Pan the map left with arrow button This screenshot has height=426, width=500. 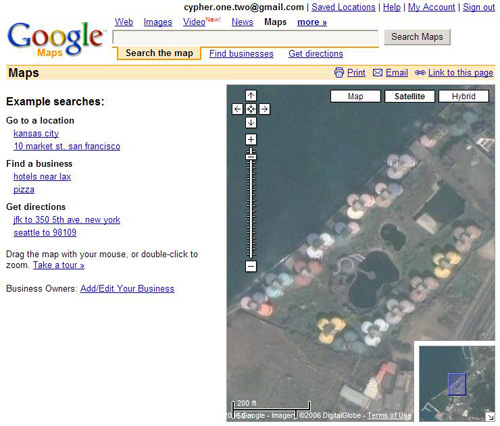tap(237, 109)
